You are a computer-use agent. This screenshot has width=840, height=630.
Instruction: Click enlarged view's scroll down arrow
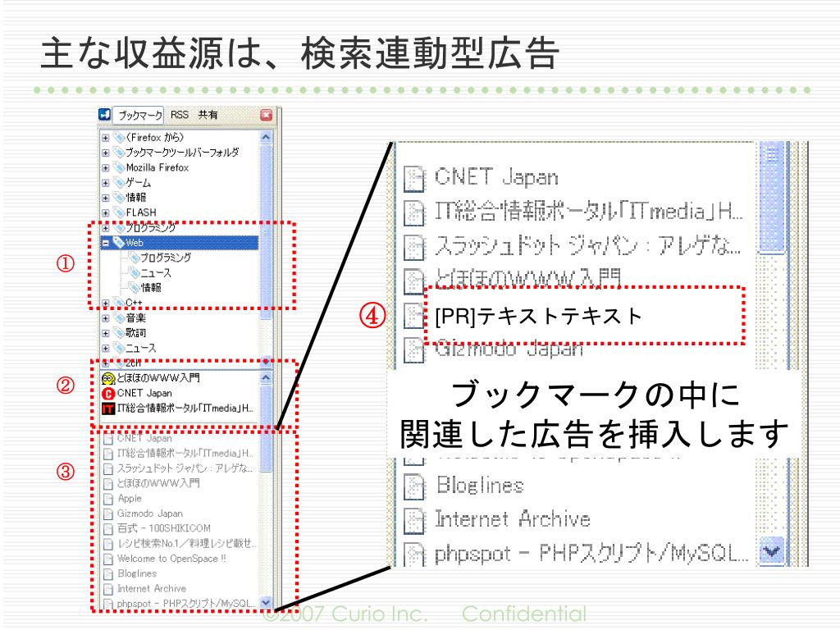click(x=771, y=550)
